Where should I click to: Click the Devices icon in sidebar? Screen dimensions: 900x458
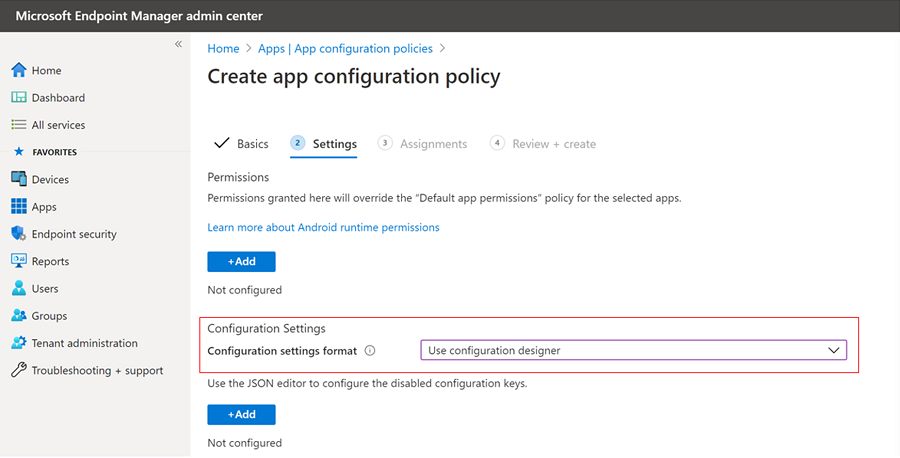click(19, 178)
